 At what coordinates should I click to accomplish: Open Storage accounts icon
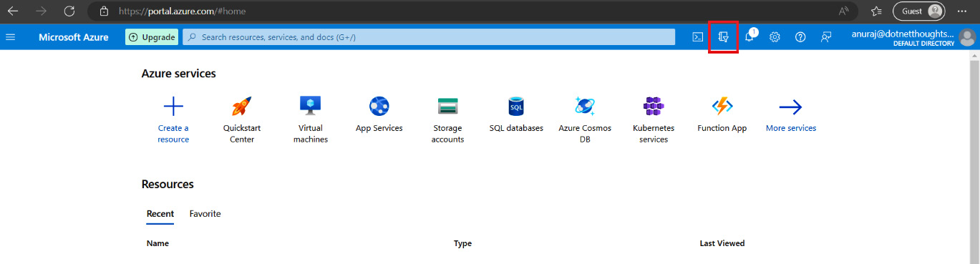click(448, 107)
